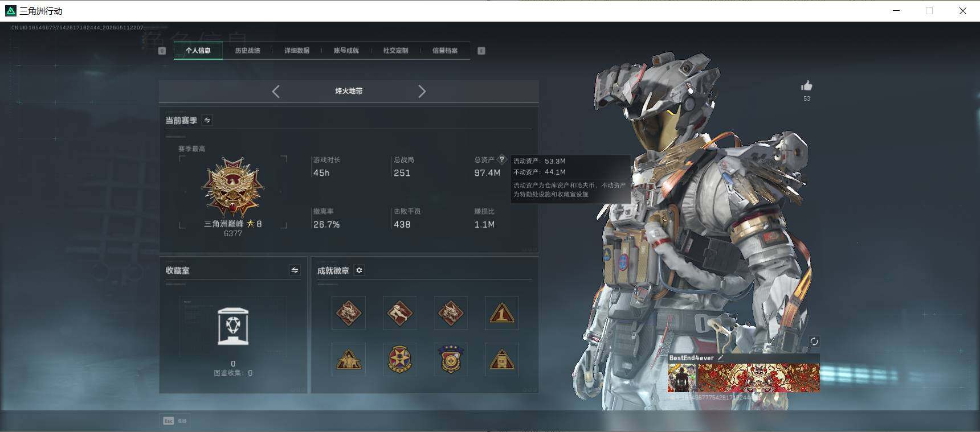Image resolution: width=980 pixels, height=432 pixels.
Task: Click the 不动资产 44.1M tooltip line
Action: click(540, 172)
